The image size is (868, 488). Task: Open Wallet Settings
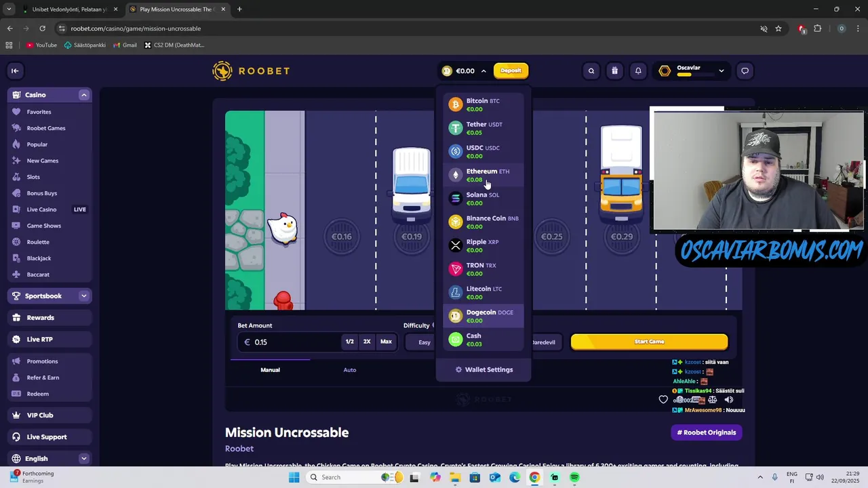(484, 369)
